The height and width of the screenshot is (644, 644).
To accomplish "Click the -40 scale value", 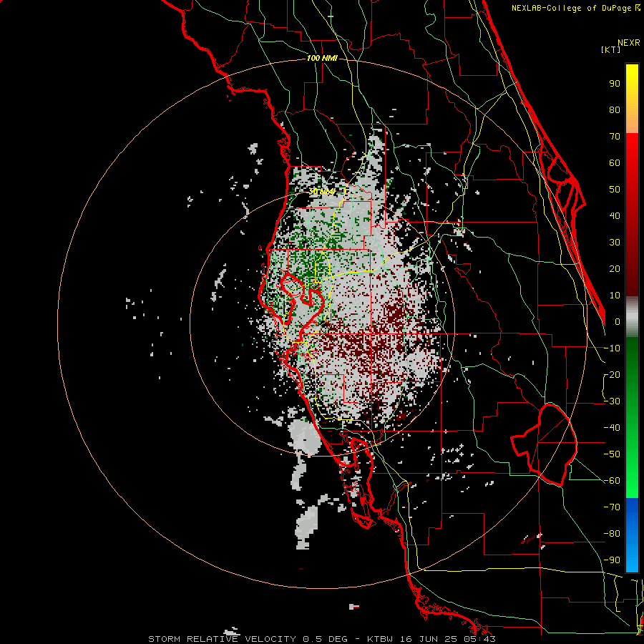I will (x=612, y=428).
